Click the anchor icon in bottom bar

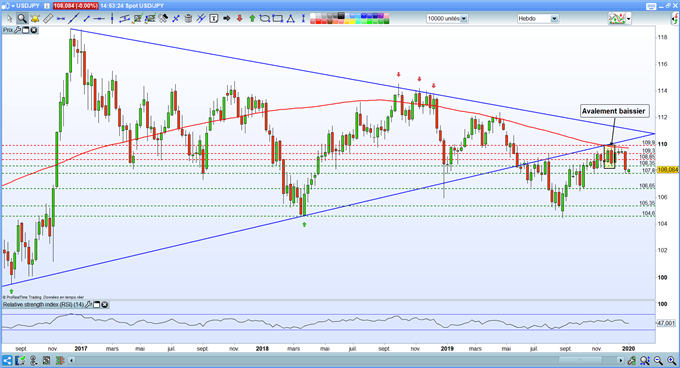(x=33, y=361)
